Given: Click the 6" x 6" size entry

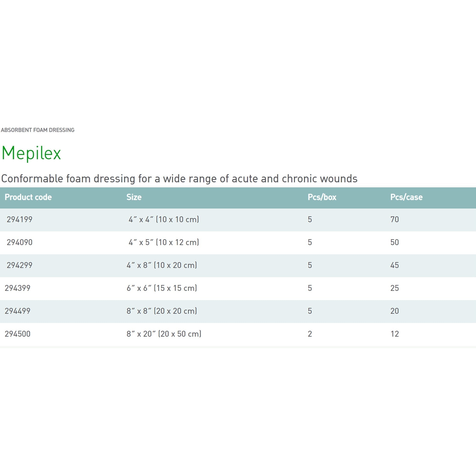Looking at the screenshot, I should [162, 288].
